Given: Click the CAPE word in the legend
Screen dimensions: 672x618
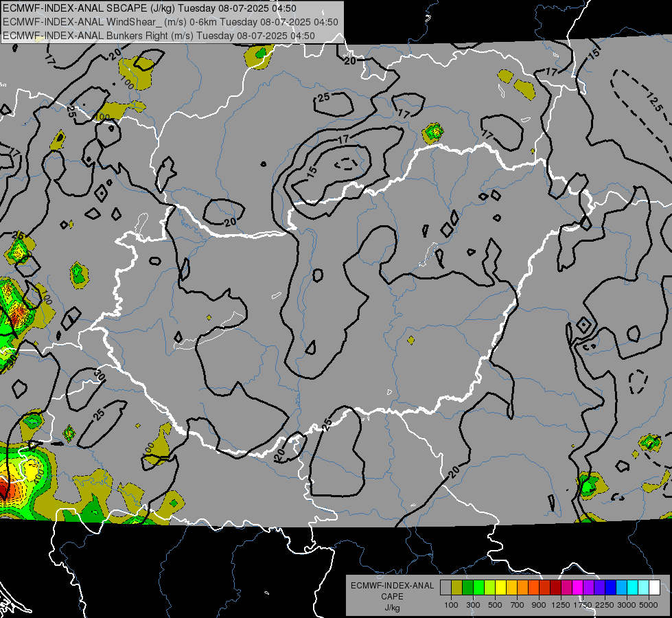Looking at the screenshot, I should click(x=392, y=596).
